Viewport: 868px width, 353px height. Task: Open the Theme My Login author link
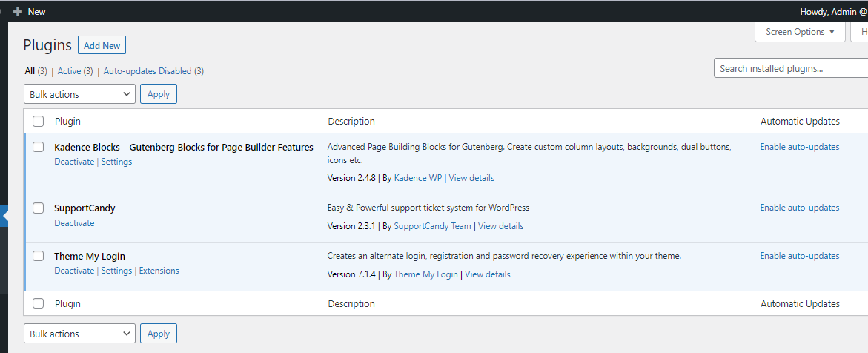click(x=425, y=274)
